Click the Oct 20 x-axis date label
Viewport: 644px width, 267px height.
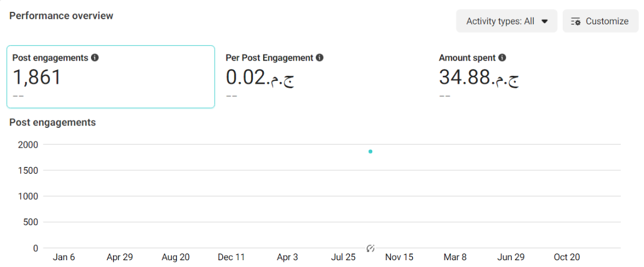(567, 257)
